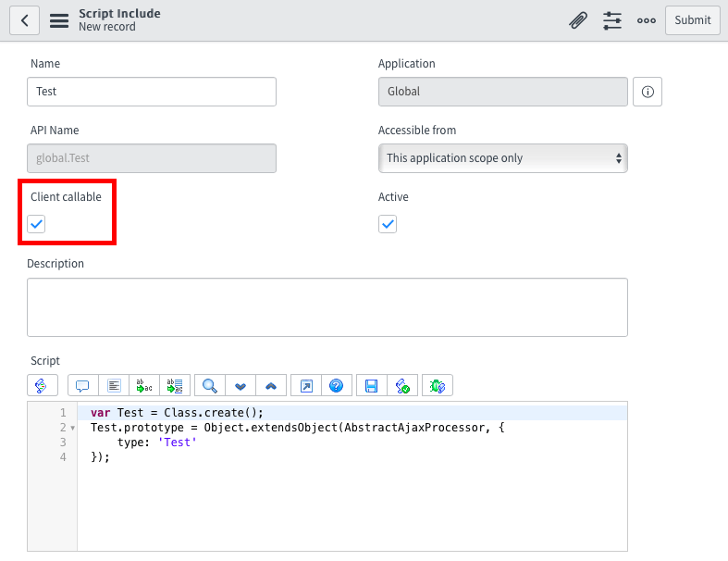Click the Client callable label
The image size is (728, 561).
point(66,197)
